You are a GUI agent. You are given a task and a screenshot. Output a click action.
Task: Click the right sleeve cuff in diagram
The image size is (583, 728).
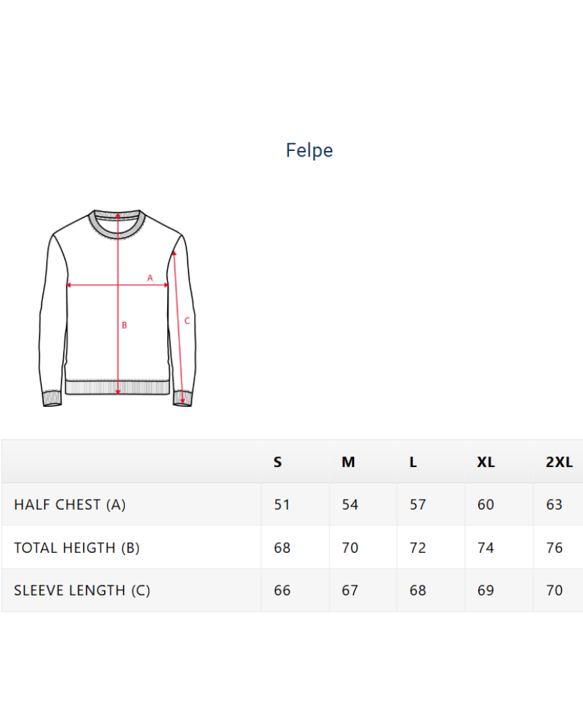tap(183, 398)
